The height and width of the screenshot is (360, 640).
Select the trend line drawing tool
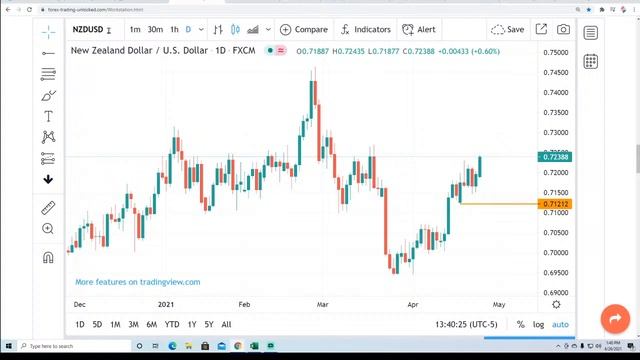pos(48,53)
